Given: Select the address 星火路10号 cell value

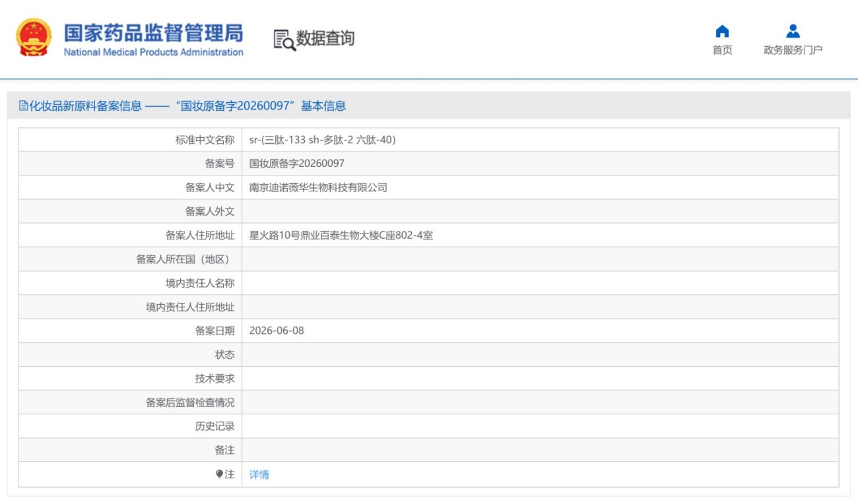Looking at the screenshot, I should click(341, 235).
